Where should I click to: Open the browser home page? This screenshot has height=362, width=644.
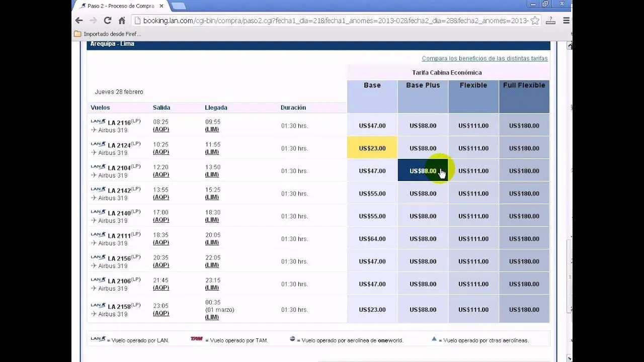pos(122,21)
